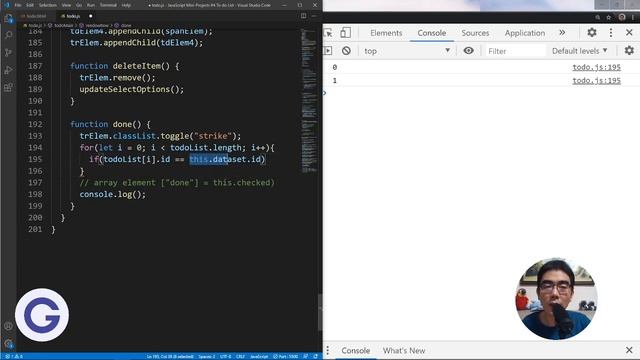Switch to the Application tab

click(x=524, y=33)
